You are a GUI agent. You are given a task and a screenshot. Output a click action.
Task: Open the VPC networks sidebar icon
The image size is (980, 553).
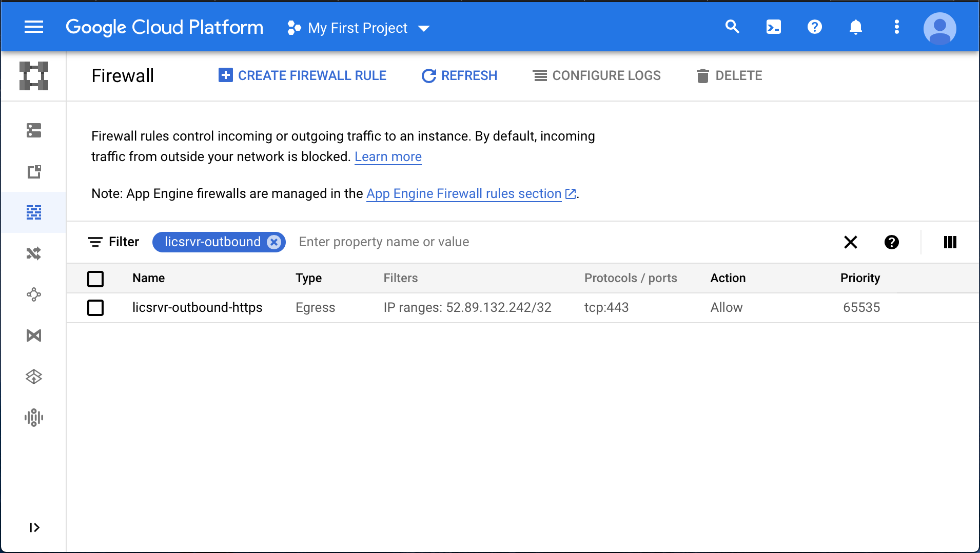coord(33,131)
